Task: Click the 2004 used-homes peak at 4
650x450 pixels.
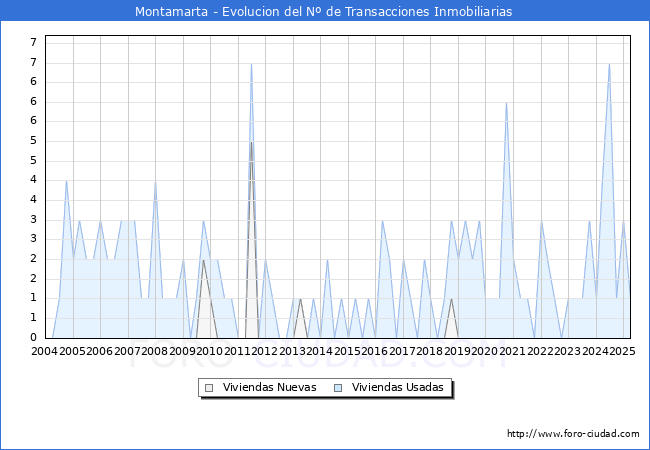Action: click(x=66, y=181)
